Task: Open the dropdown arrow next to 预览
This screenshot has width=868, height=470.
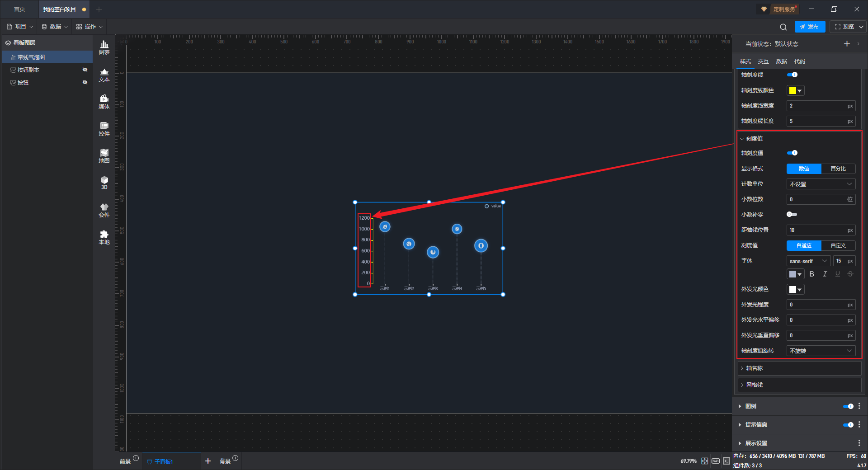Action: tap(861, 27)
